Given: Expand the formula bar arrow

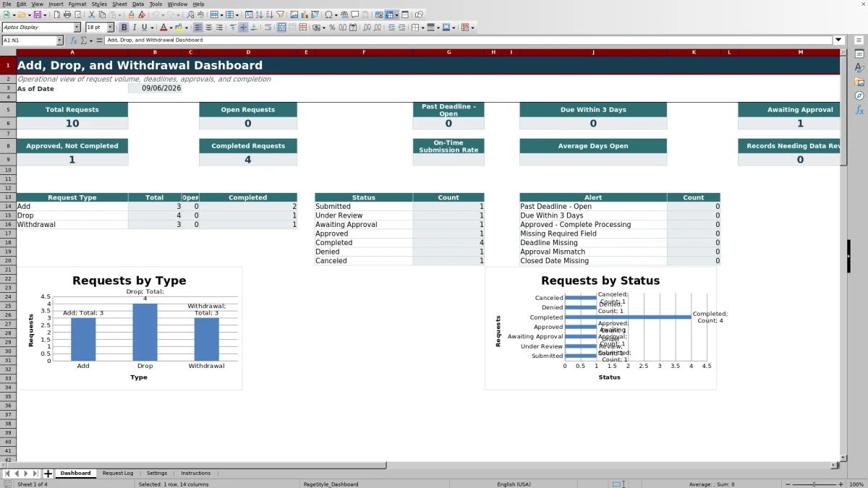Looking at the screenshot, I should 839,40.
